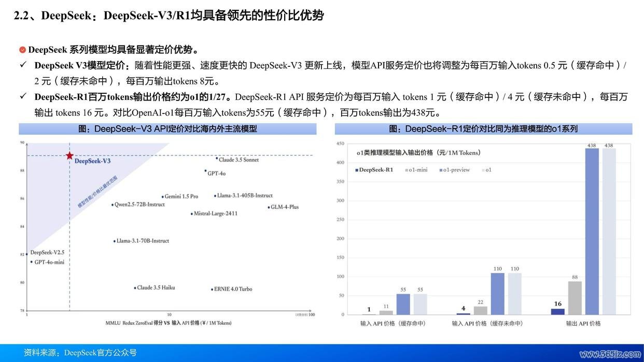Click the DeepSeek-R1 legend swatch
644x362 pixels.
point(357,170)
